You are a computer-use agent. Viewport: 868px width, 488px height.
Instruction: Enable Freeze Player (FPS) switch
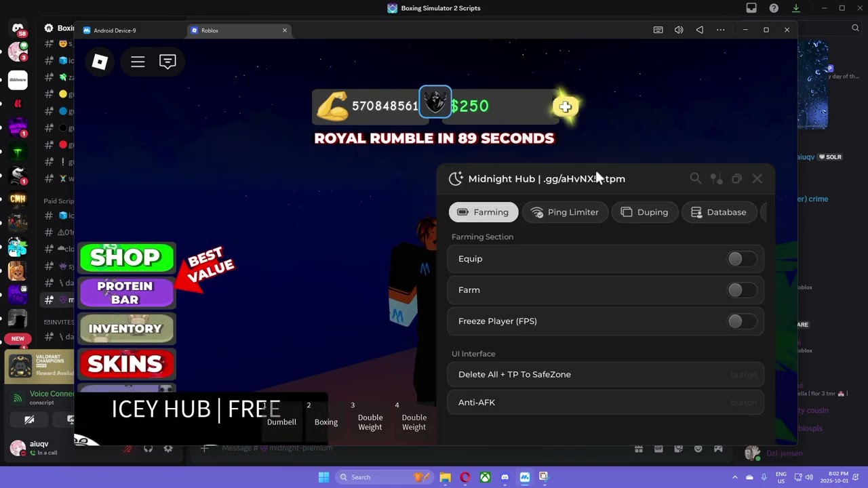pos(742,321)
